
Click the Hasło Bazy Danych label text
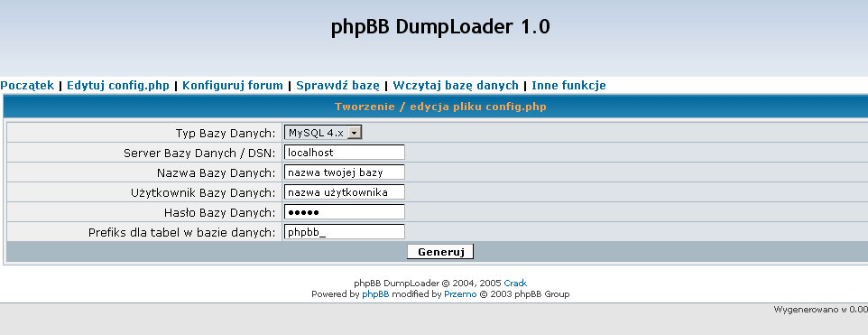coord(219,213)
